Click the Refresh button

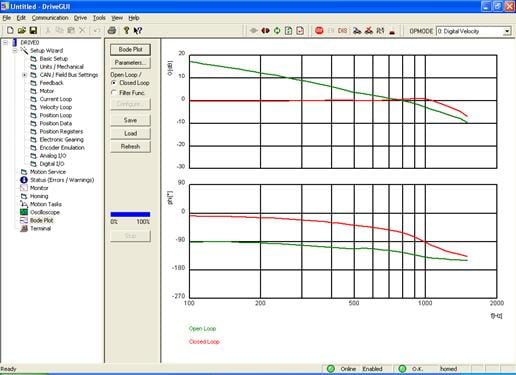point(130,146)
